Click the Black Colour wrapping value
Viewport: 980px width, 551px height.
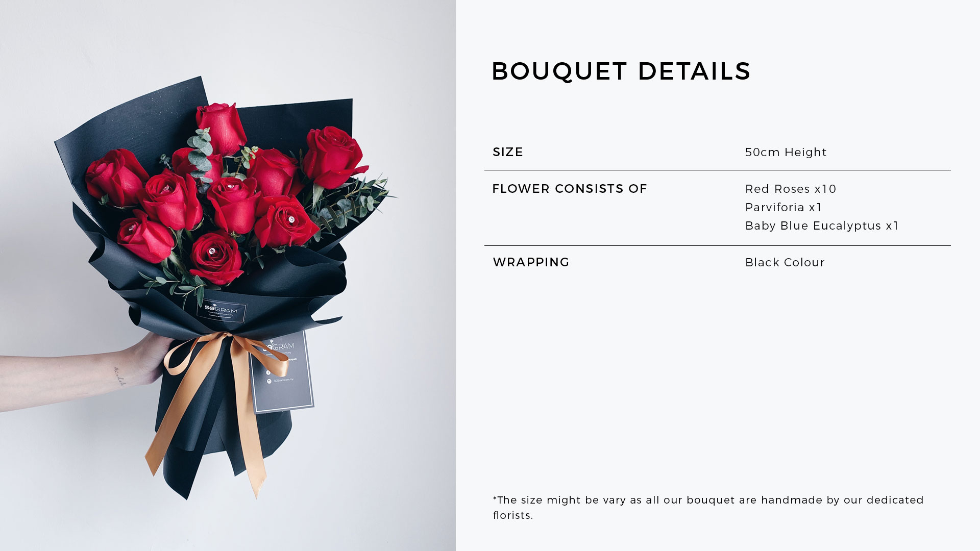click(x=785, y=262)
